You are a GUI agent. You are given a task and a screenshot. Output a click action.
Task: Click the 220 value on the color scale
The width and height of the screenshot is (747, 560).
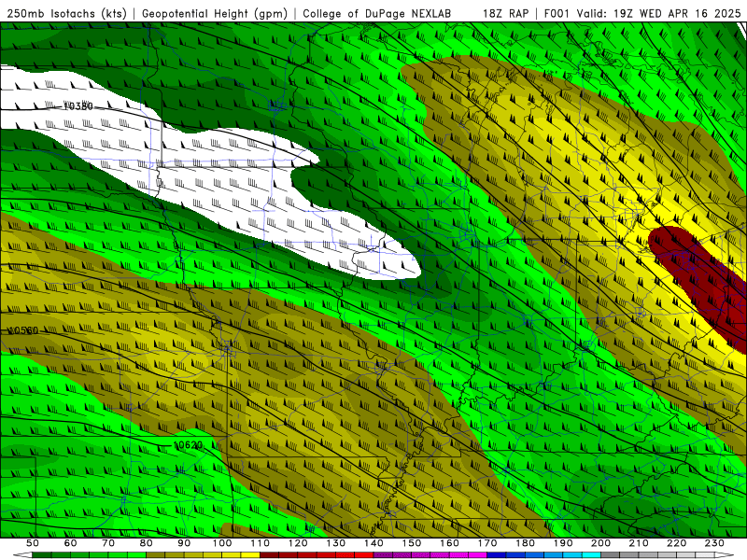coord(676,543)
